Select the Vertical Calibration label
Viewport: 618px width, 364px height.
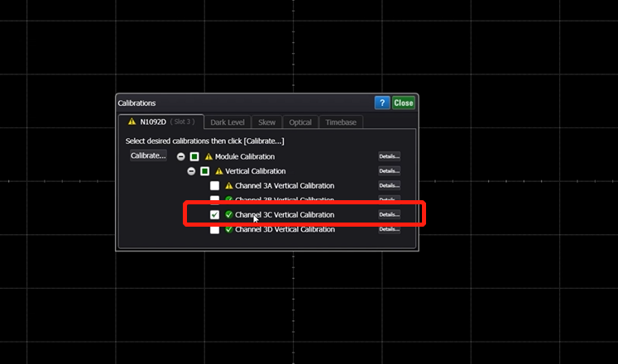click(256, 171)
